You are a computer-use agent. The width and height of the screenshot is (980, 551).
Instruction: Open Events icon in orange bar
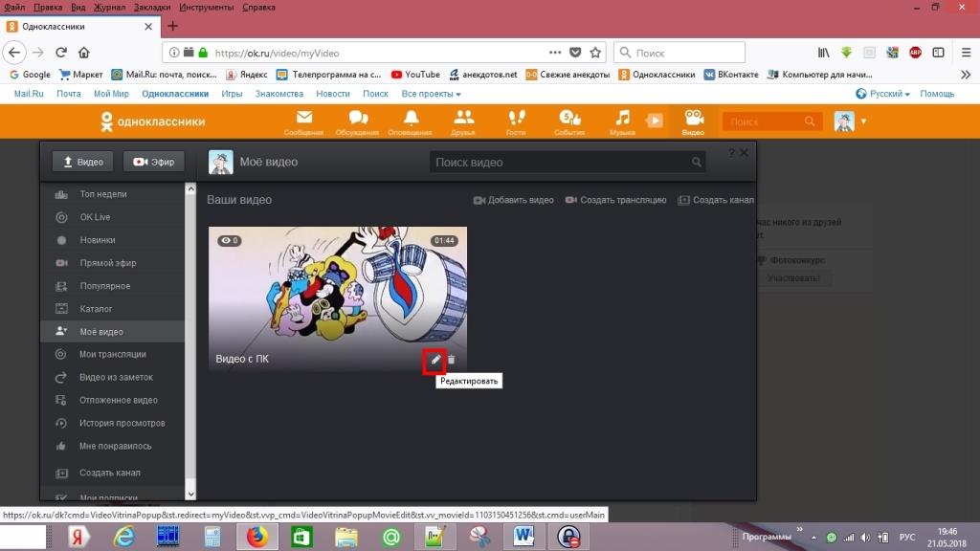tap(569, 121)
